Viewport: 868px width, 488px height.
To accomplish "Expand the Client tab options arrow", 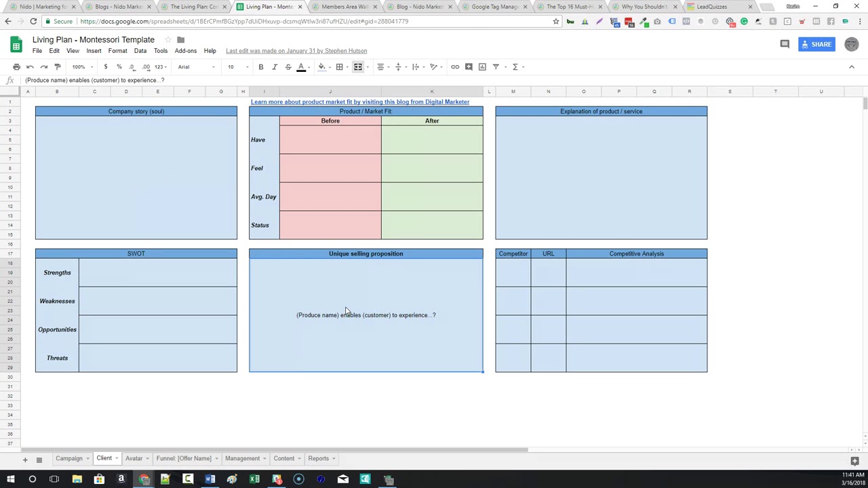I will pos(117,459).
